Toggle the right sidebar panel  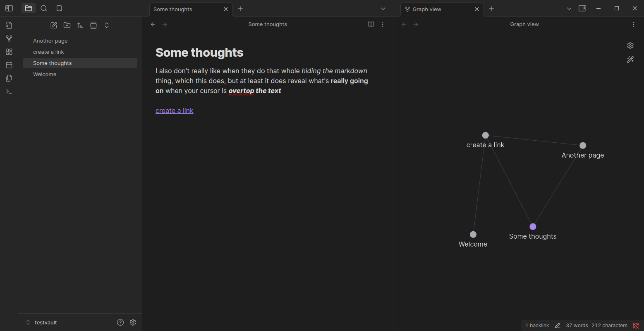pyautogui.click(x=582, y=8)
